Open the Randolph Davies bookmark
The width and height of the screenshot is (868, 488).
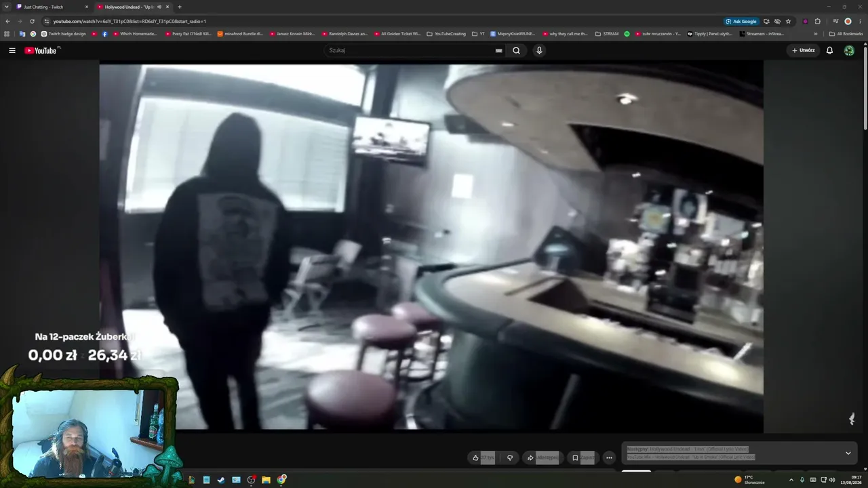coord(344,34)
